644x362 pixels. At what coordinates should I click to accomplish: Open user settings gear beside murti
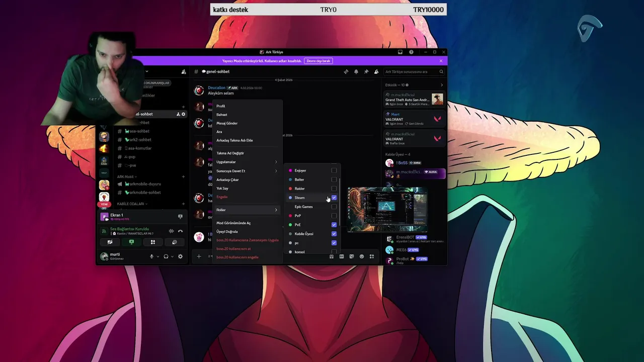point(180,256)
